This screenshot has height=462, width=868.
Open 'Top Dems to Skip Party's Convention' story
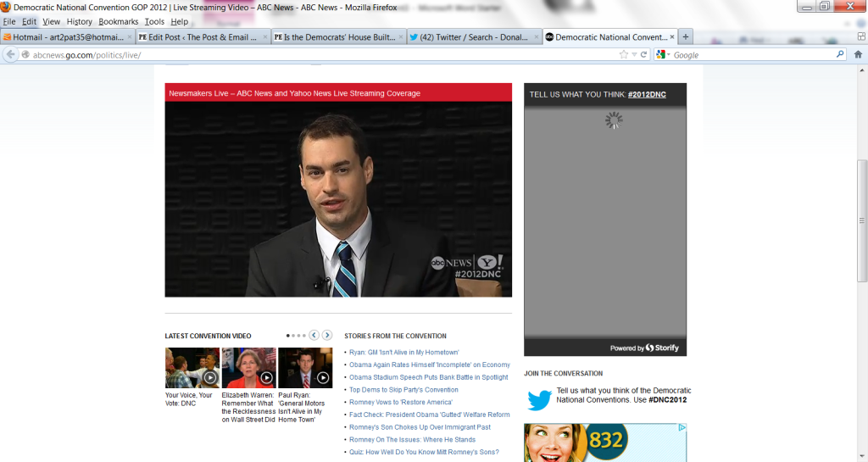[403, 390]
